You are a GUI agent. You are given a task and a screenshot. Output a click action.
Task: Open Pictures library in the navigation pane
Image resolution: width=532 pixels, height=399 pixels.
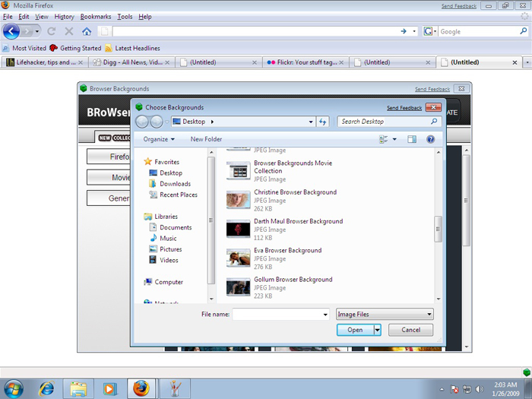coord(165,249)
